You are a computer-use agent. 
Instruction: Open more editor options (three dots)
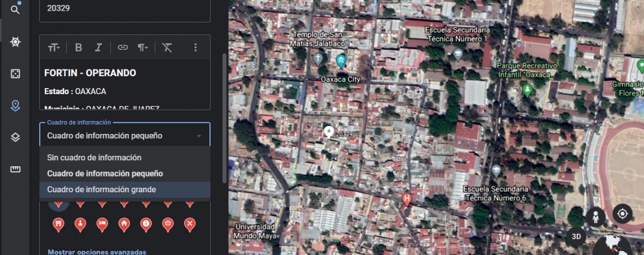[x=195, y=47]
